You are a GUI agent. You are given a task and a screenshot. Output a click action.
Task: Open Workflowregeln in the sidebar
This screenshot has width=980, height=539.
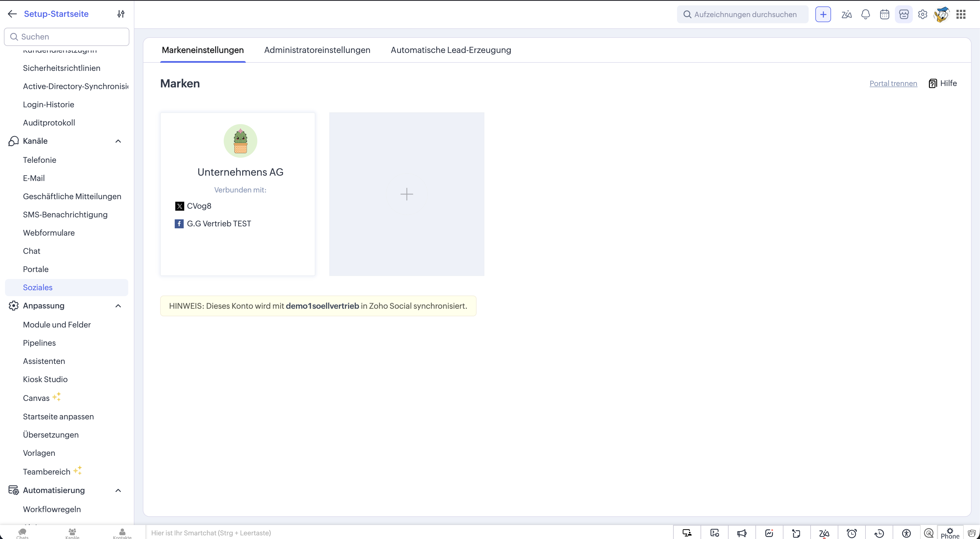(52, 509)
